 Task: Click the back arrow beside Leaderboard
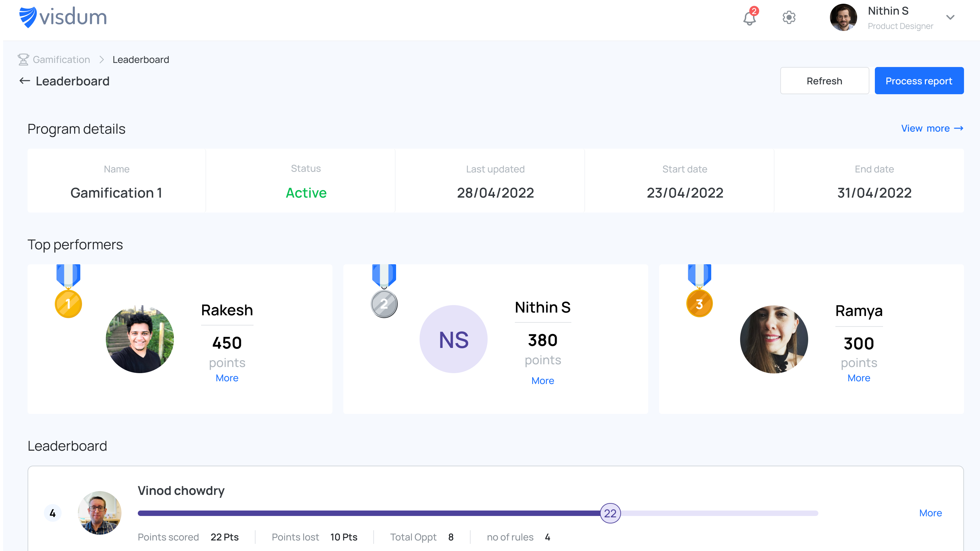[x=25, y=81]
